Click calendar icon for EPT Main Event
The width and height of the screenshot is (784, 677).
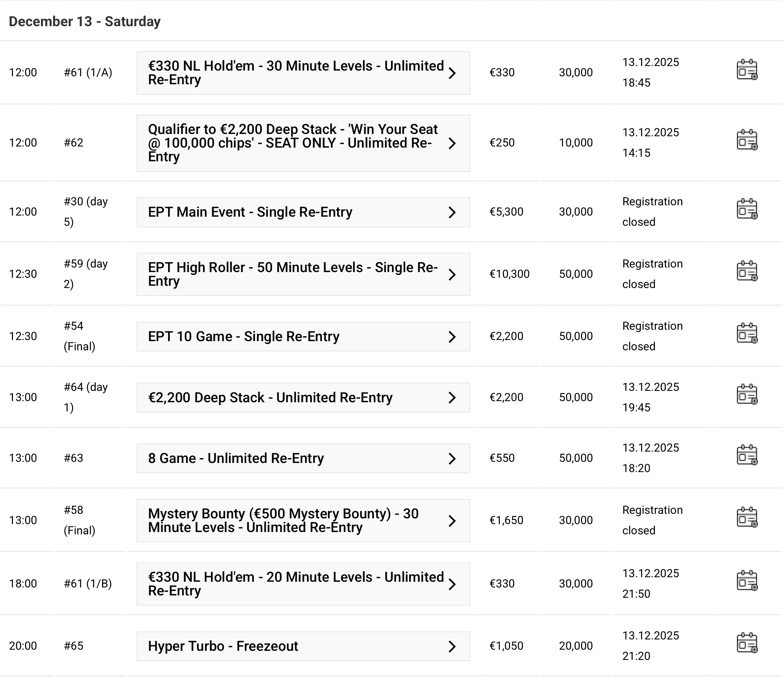coord(746,209)
